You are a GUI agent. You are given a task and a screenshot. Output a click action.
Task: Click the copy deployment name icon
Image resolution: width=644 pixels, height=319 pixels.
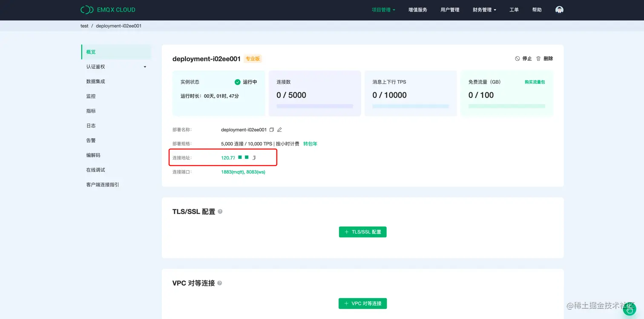[272, 130]
